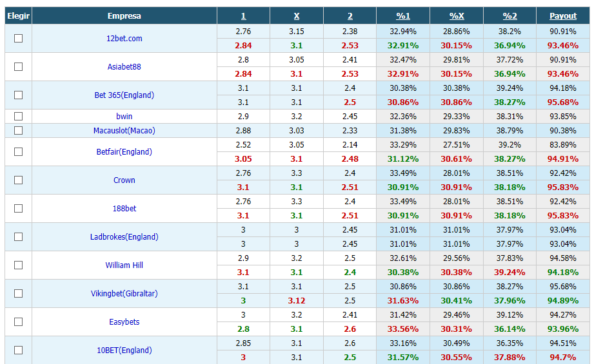Click bwin's 93.85% payout value
594x364 pixels.
coord(563,116)
